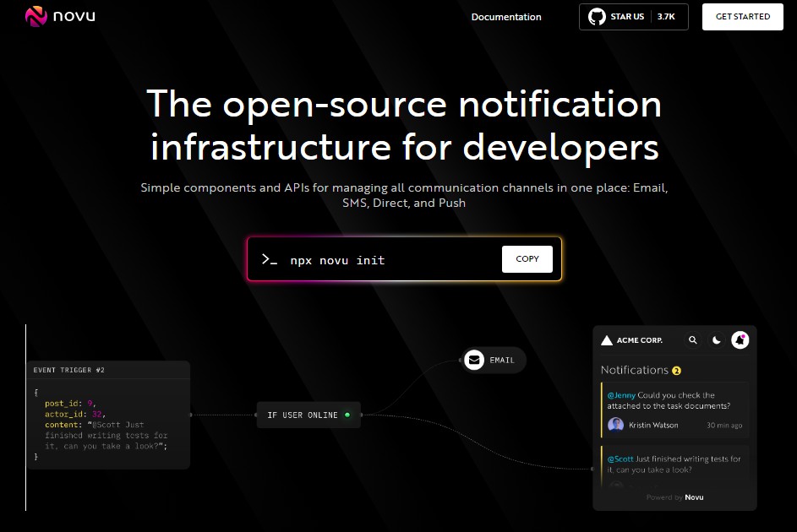Open the Documentation page
Image resolution: width=797 pixels, height=532 pixels.
tap(505, 16)
